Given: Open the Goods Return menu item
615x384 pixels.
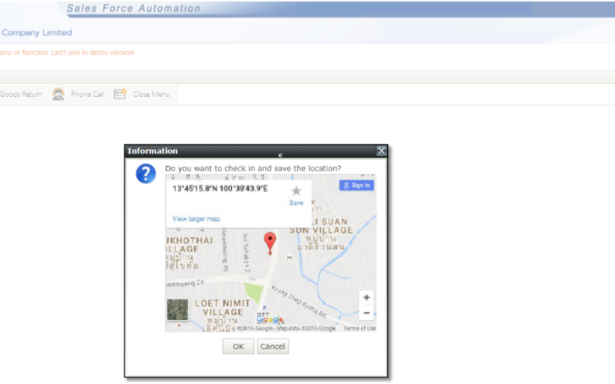Looking at the screenshot, I should [21, 94].
